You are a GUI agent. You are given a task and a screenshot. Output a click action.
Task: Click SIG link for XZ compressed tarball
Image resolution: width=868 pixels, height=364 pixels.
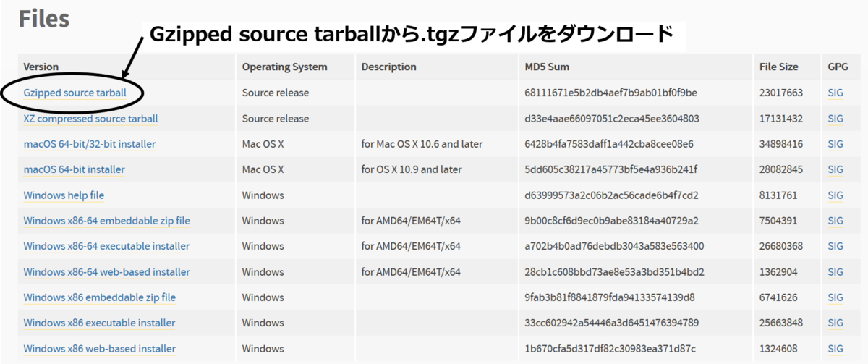tap(835, 118)
